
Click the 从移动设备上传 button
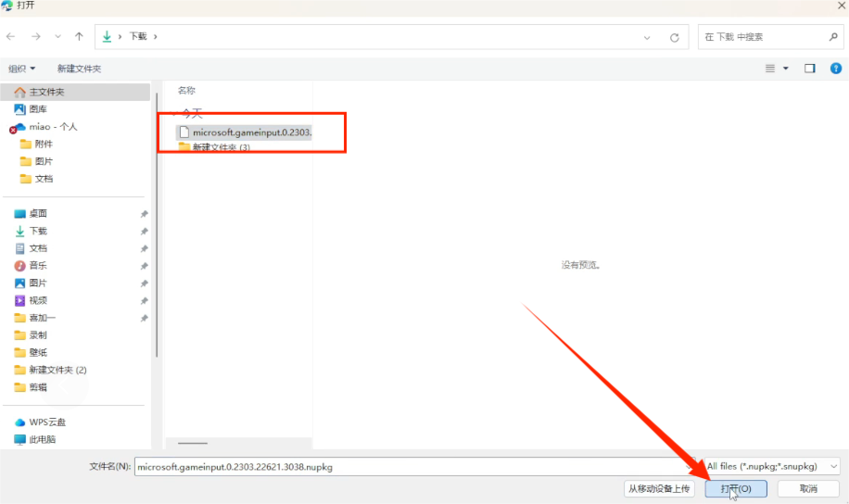pyautogui.click(x=658, y=488)
